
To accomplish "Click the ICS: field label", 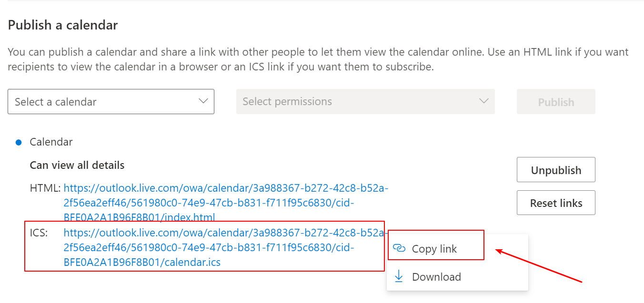I will tap(39, 233).
